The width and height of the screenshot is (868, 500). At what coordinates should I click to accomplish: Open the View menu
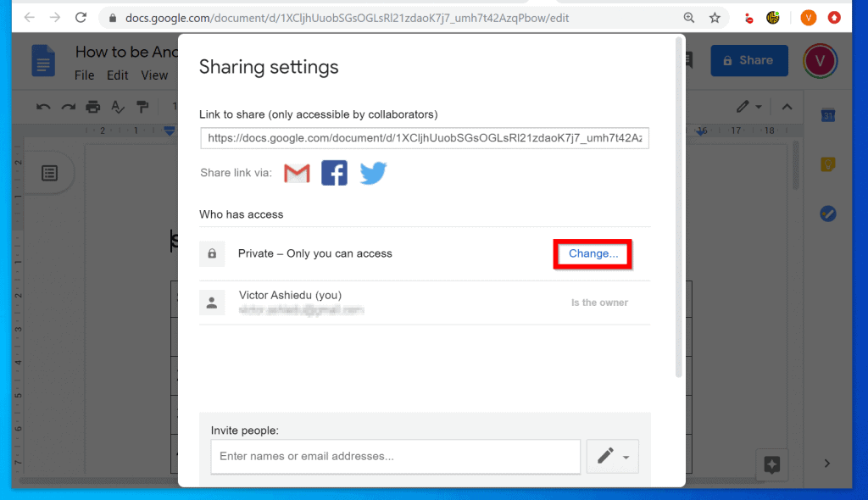coord(154,75)
